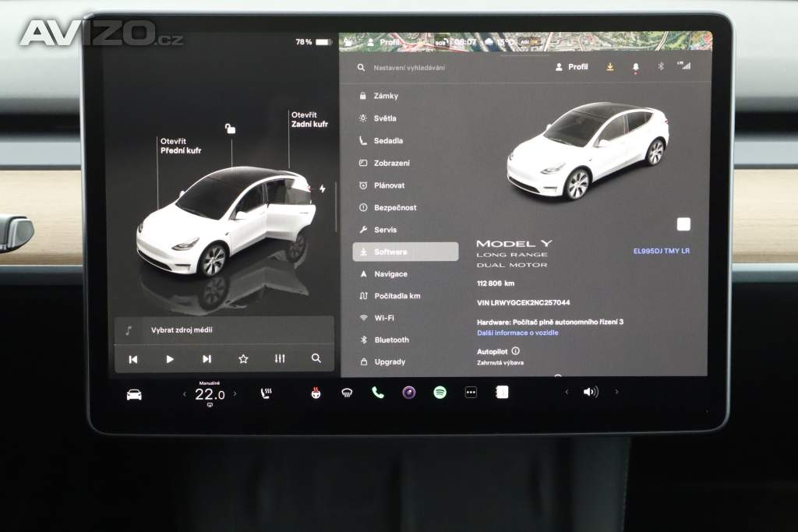Start media playback with the play button

[170, 359]
